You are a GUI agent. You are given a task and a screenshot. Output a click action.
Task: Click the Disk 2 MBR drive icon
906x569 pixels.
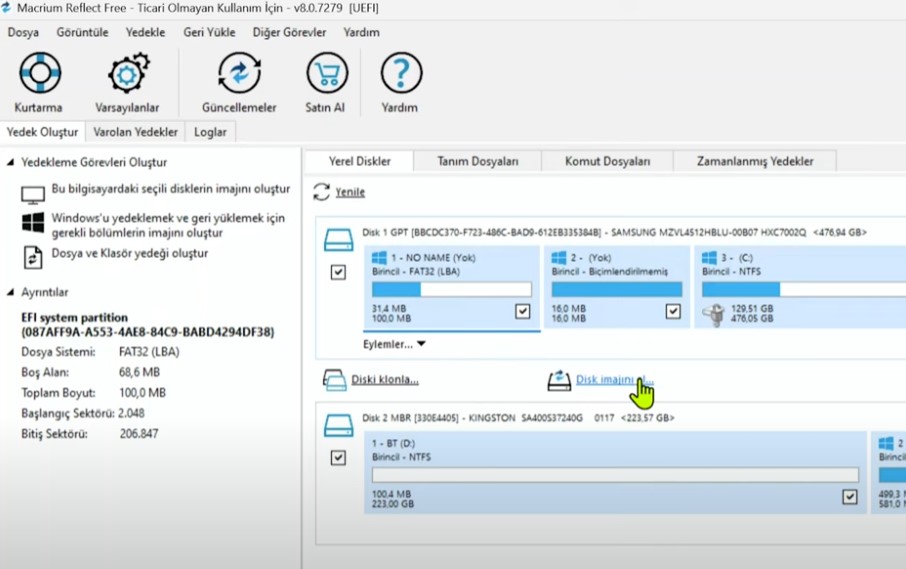(x=339, y=425)
